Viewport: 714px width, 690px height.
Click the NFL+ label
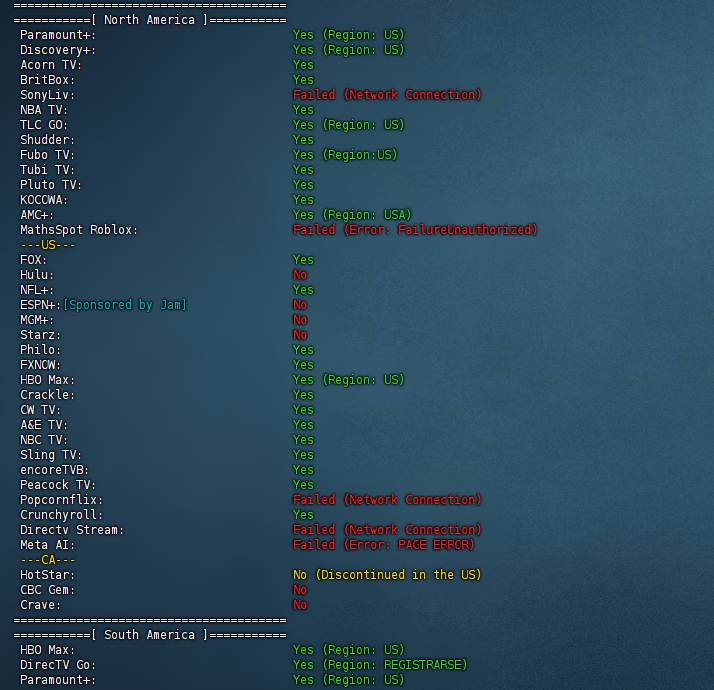tap(37, 290)
